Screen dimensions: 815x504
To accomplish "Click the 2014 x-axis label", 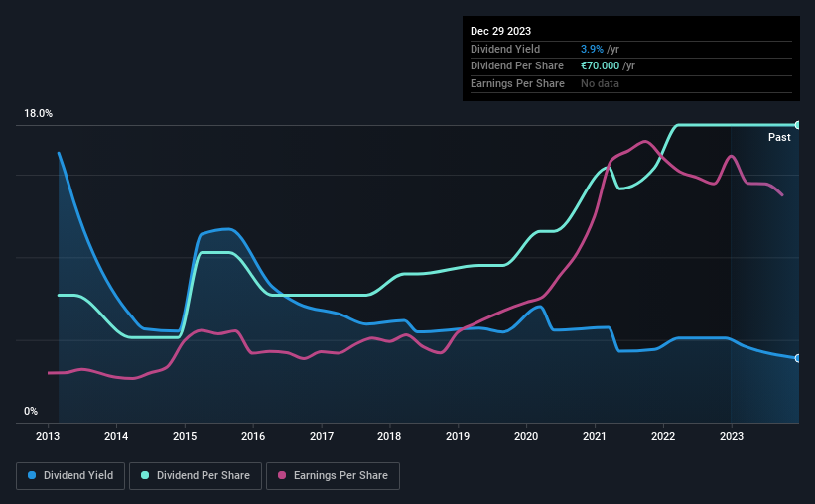I will 116,436.
